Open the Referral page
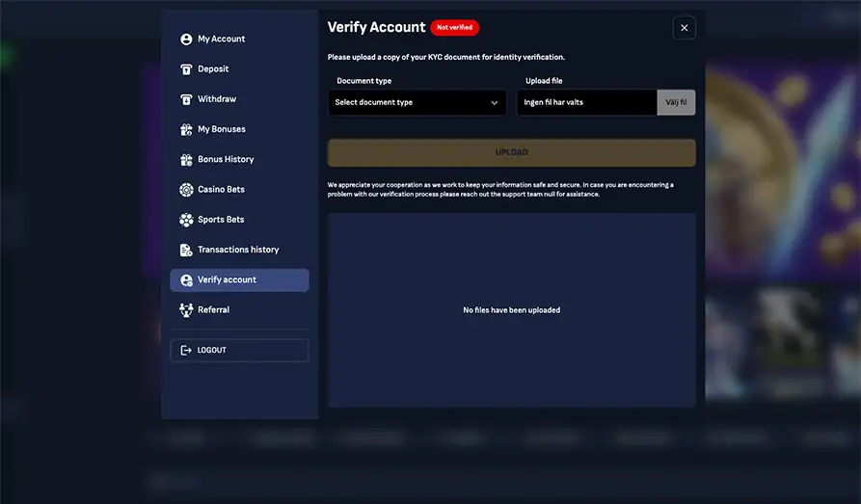The width and height of the screenshot is (861, 504). coord(239,310)
